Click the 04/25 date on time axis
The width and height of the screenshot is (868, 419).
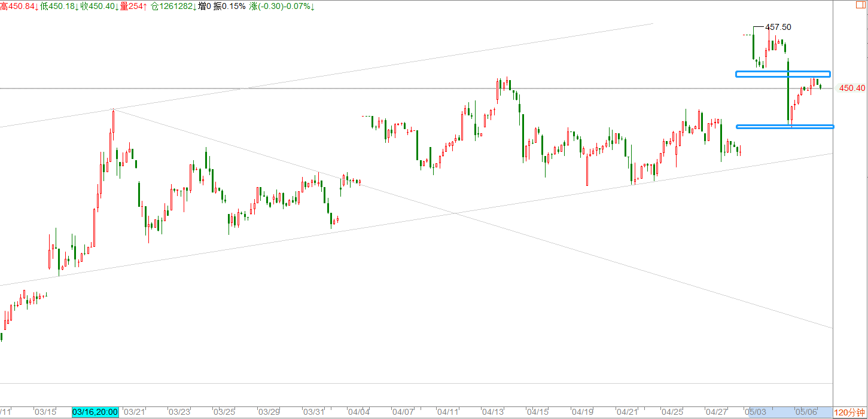(x=672, y=412)
